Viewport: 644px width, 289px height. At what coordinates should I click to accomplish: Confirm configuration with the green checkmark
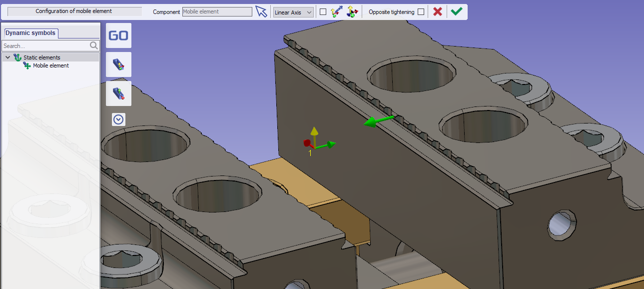click(456, 11)
